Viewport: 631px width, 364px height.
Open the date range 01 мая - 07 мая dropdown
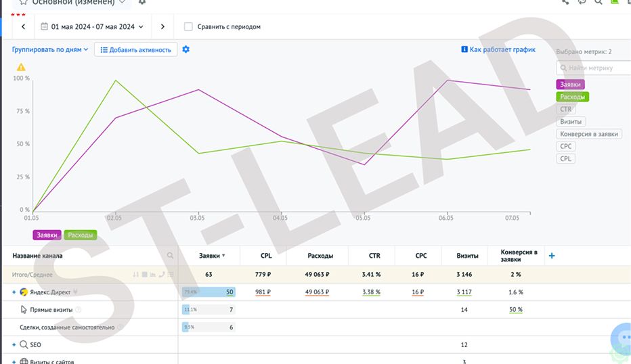(92, 26)
